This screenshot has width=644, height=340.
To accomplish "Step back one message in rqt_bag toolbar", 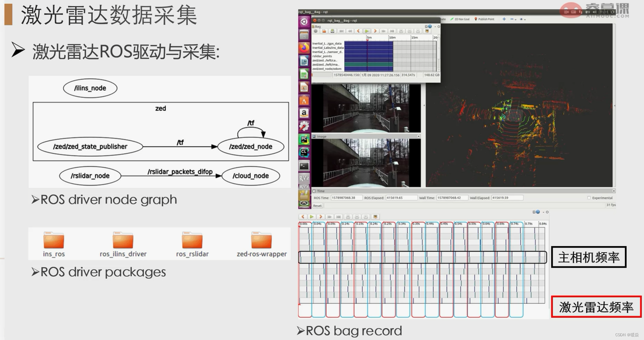I will tap(359, 31).
